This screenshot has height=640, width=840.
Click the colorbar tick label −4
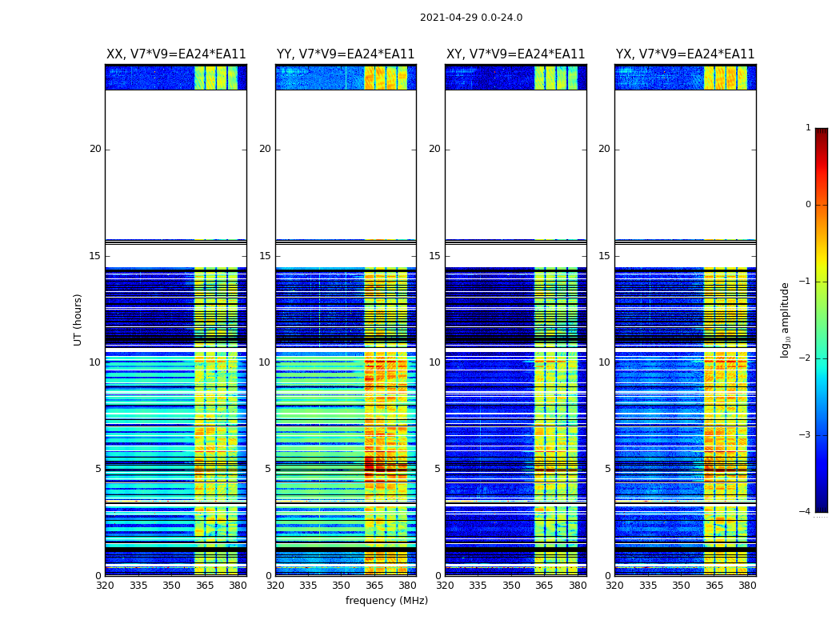pyautogui.click(x=805, y=511)
